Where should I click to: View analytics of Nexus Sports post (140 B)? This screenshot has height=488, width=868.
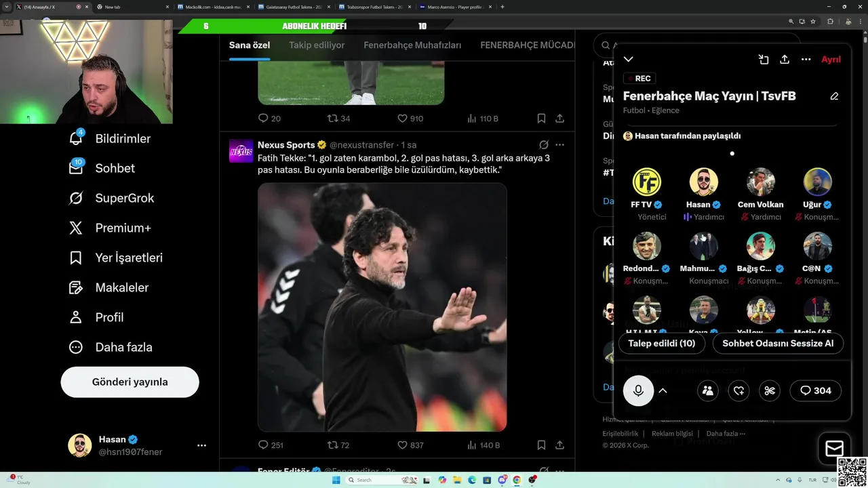point(483,445)
